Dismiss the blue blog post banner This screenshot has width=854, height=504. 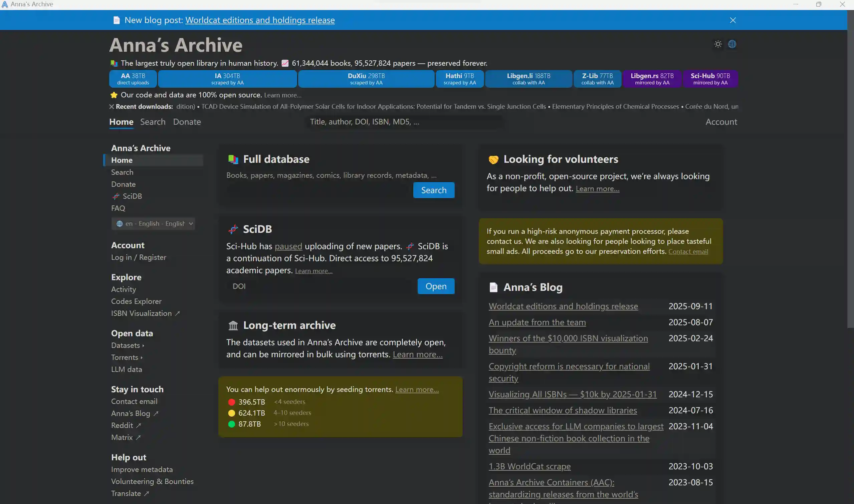(733, 20)
